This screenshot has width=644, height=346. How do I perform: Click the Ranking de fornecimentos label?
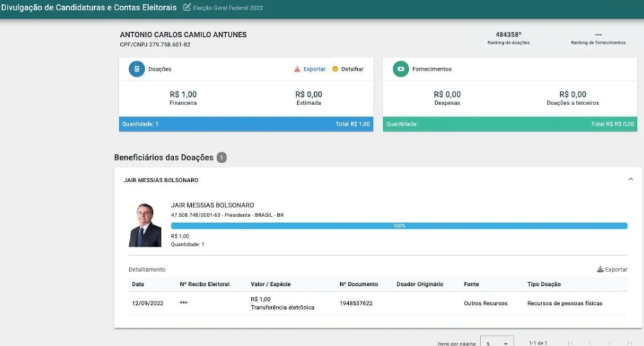[598, 43]
